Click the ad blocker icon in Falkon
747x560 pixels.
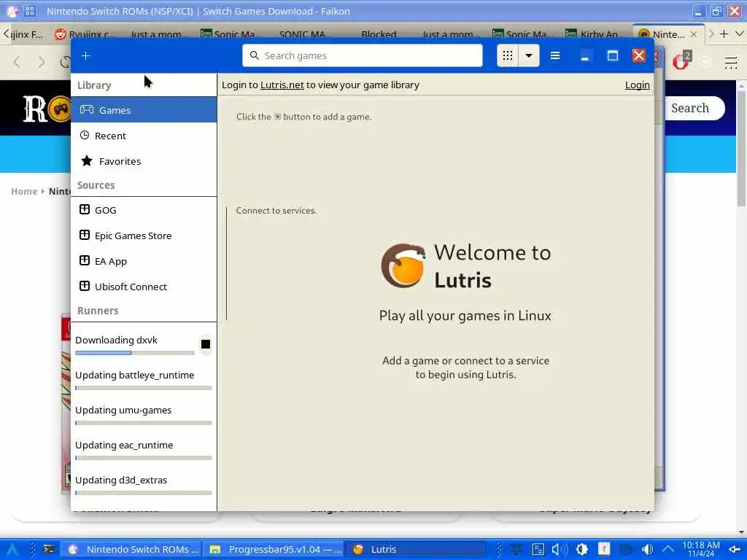(x=681, y=61)
